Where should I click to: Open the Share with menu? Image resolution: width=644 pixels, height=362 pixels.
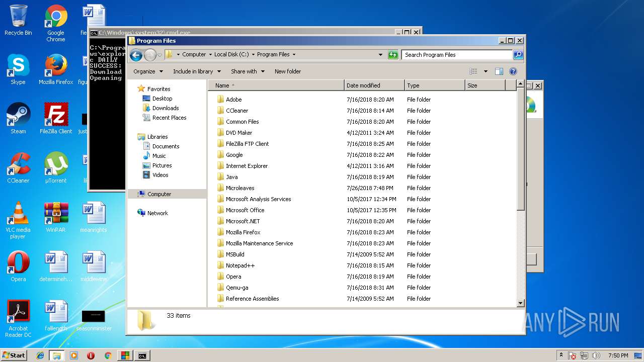[x=248, y=71]
